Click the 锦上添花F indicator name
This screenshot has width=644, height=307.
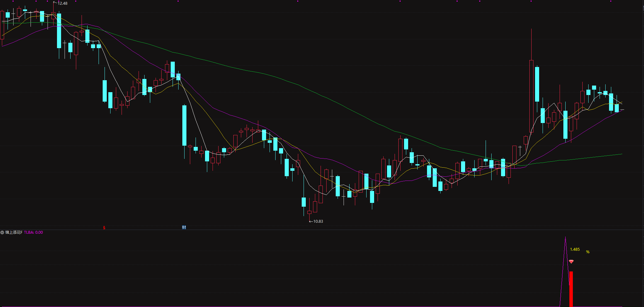point(14,232)
